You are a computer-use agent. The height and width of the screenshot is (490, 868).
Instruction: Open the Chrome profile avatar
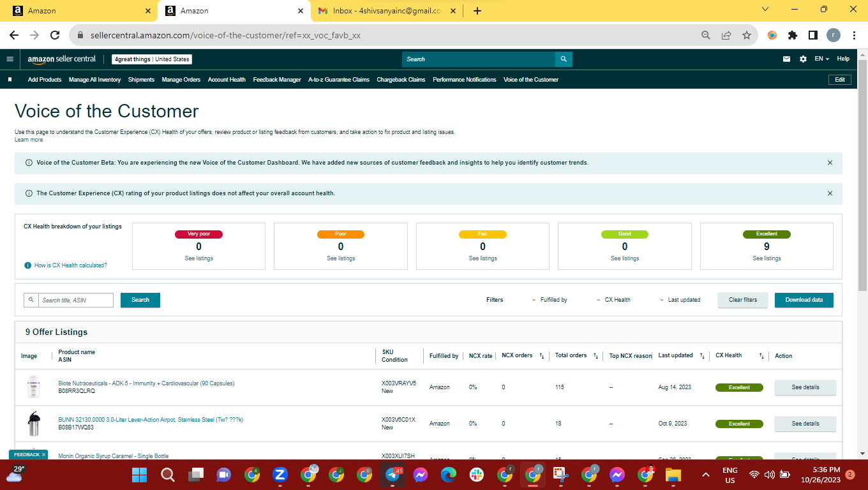coord(834,35)
